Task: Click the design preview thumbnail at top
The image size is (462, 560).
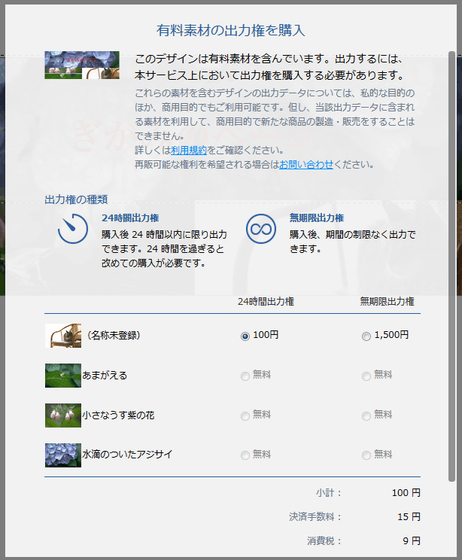Action: [82, 65]
